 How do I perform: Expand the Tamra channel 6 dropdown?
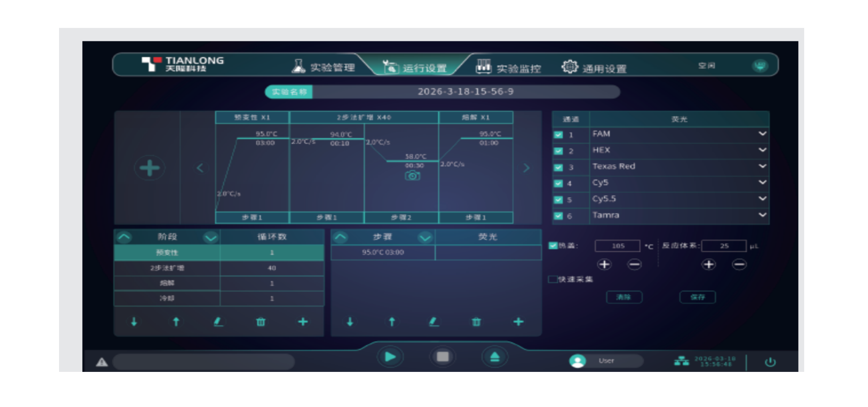[762, 215]
